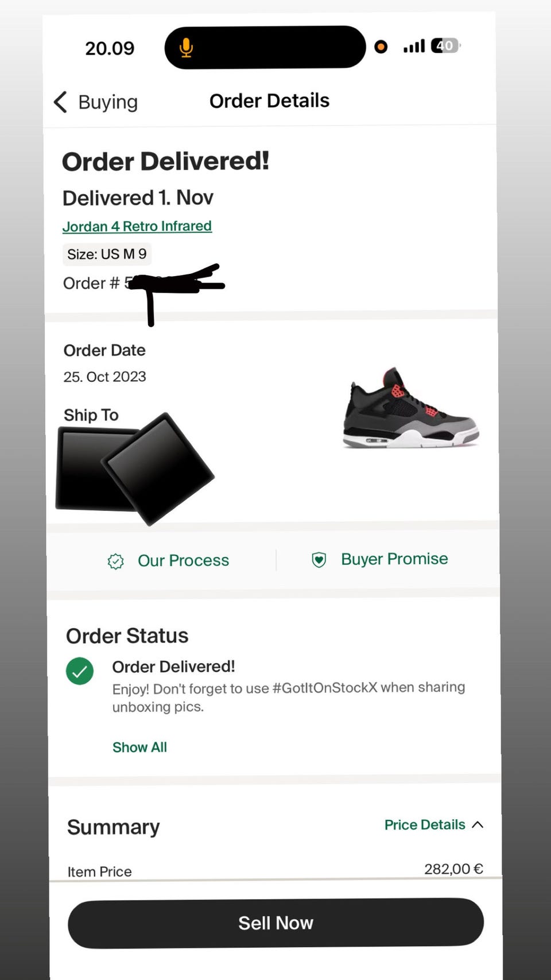The width and height of the screenshot is (551, 980).
Task: Open the Our Process section
Action: (183, 560)
